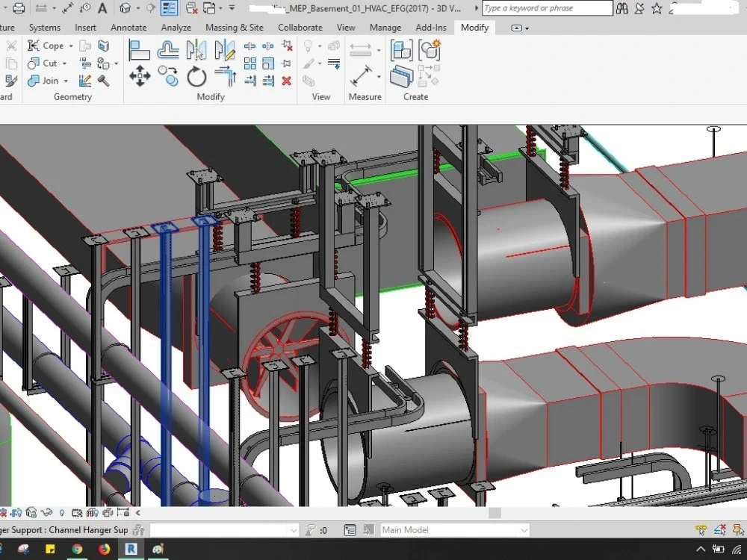Expand the Switch Windows dropdown arrow

[x=220, y=8]
